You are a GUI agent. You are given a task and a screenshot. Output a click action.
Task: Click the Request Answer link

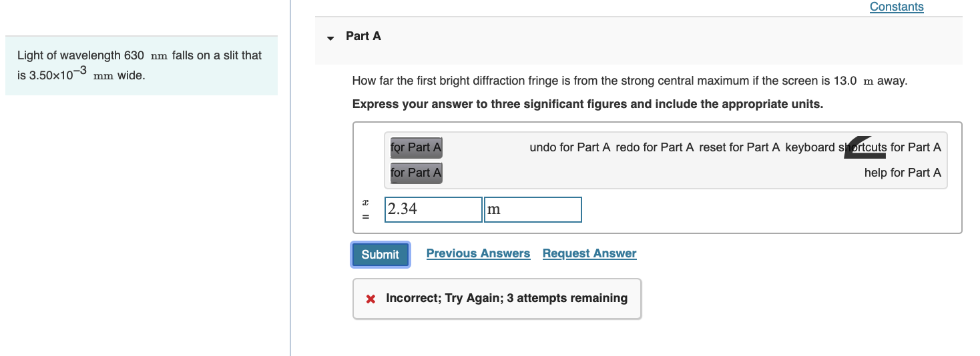pos(589,253)
